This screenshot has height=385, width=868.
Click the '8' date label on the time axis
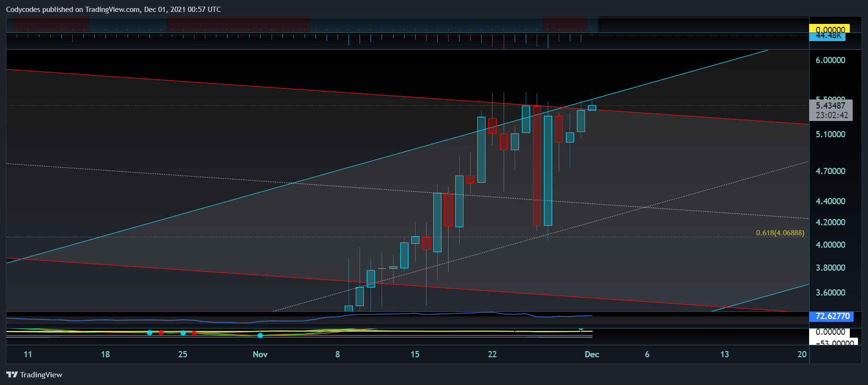tap(338, 354)
